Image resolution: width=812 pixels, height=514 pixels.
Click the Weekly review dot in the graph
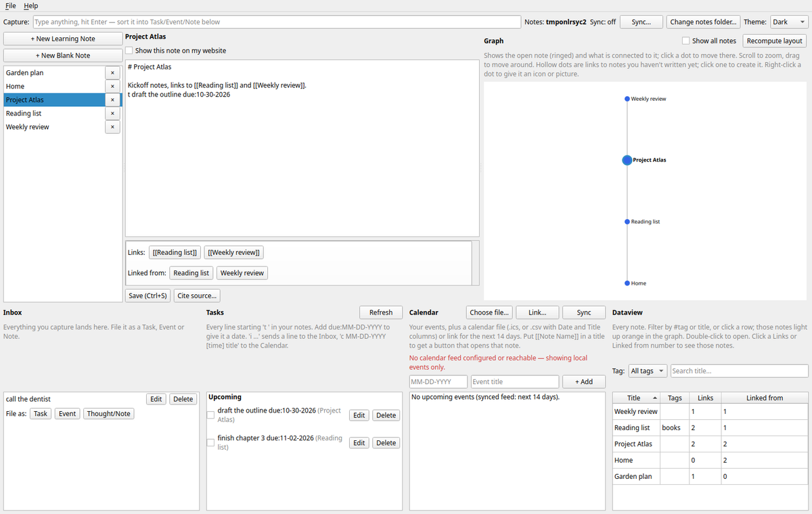pos(627,99)
